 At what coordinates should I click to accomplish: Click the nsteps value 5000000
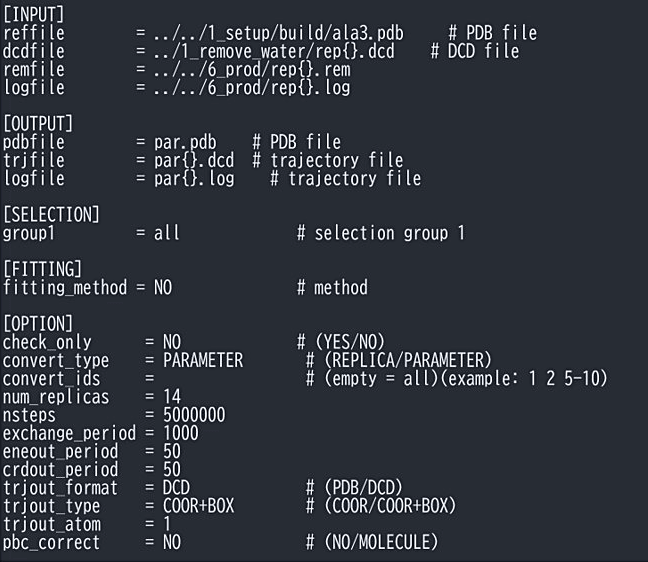pyautogui.click(x=194, y=415)
